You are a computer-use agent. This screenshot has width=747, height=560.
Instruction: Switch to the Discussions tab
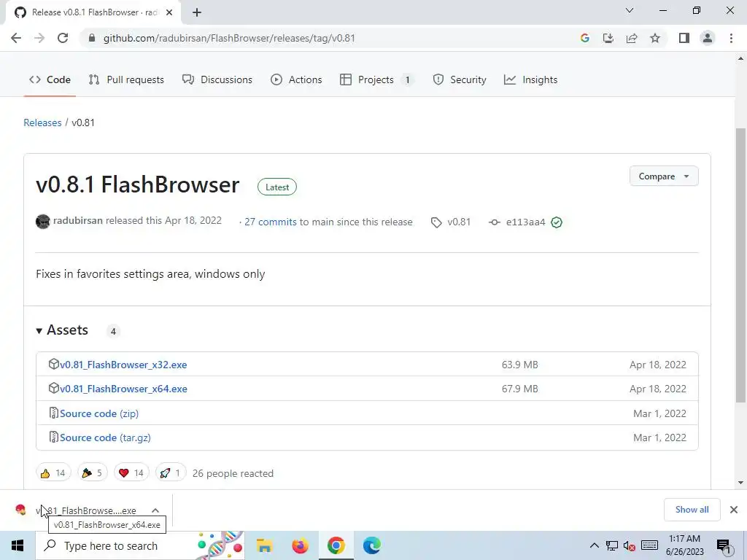tap(217, 79)
